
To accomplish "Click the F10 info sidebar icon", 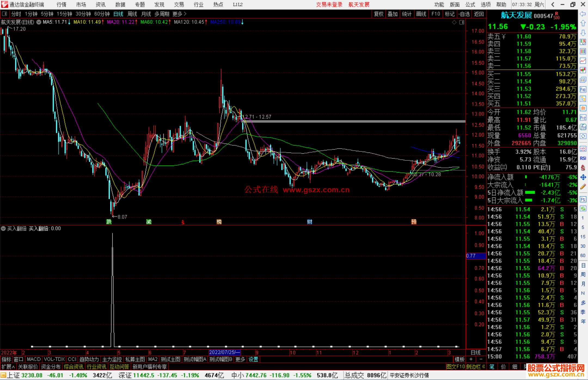I will click(583, 89).
